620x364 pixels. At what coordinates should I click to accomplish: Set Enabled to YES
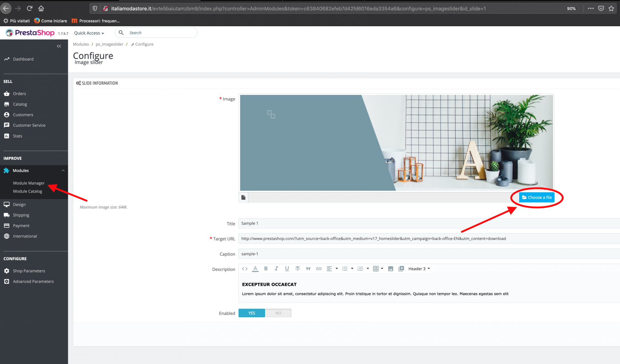click(252, 313)
